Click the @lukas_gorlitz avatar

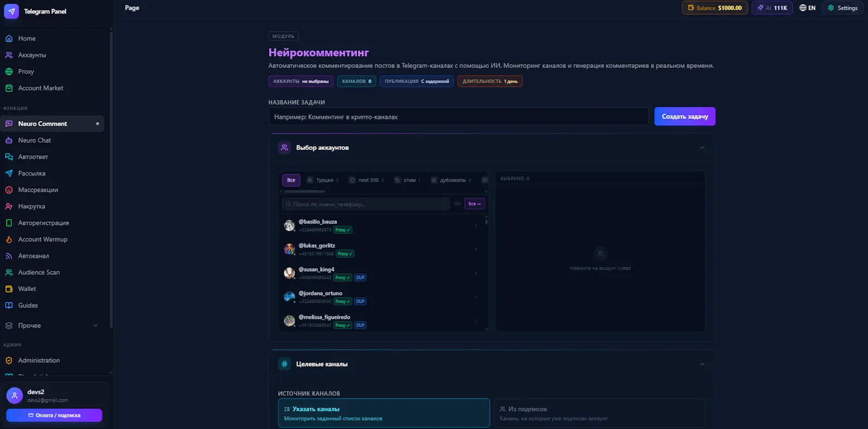[x=290, y=249]
